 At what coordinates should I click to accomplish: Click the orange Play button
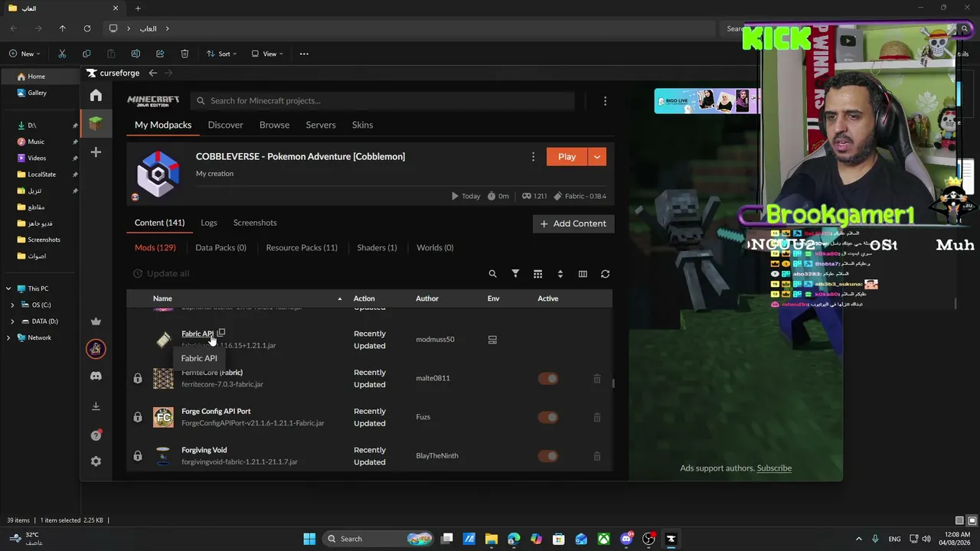pyautogui.click(x=567, y=157)
